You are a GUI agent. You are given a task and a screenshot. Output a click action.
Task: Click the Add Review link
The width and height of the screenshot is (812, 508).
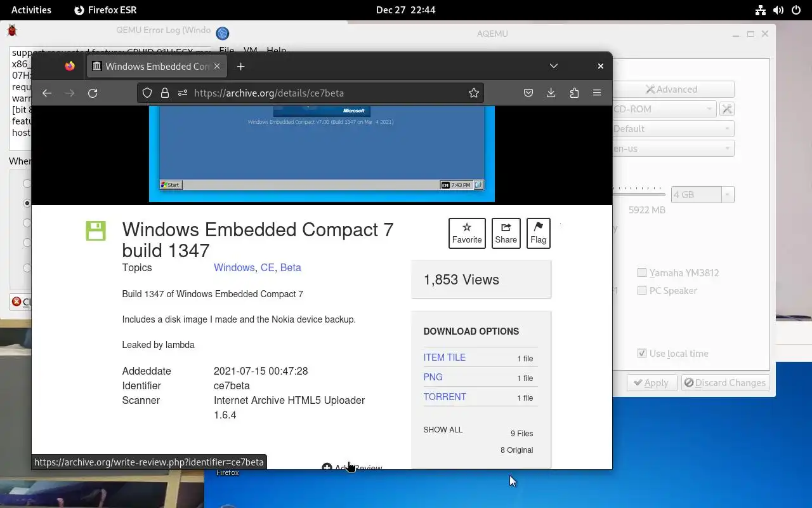[352, 467]
